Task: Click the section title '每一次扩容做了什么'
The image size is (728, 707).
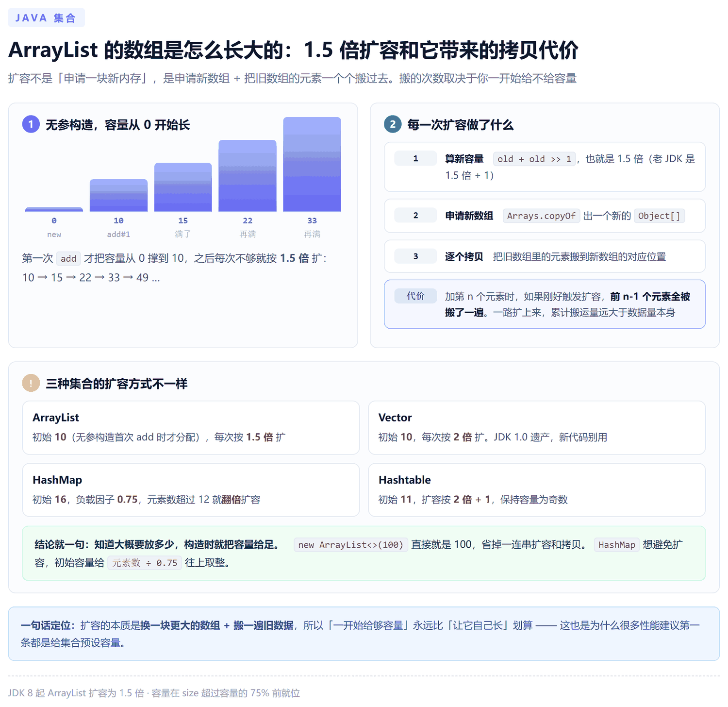Action: [460, 125]
